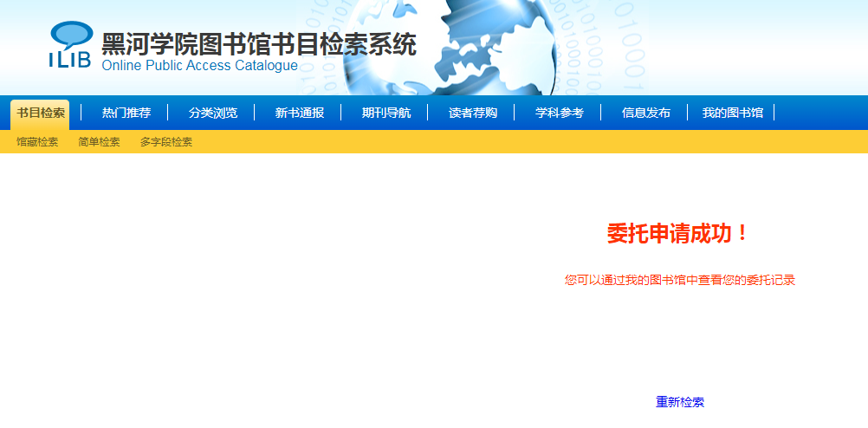
Task: Click the Online Public Access Catalogue subtitle
Action: point(199,66)
